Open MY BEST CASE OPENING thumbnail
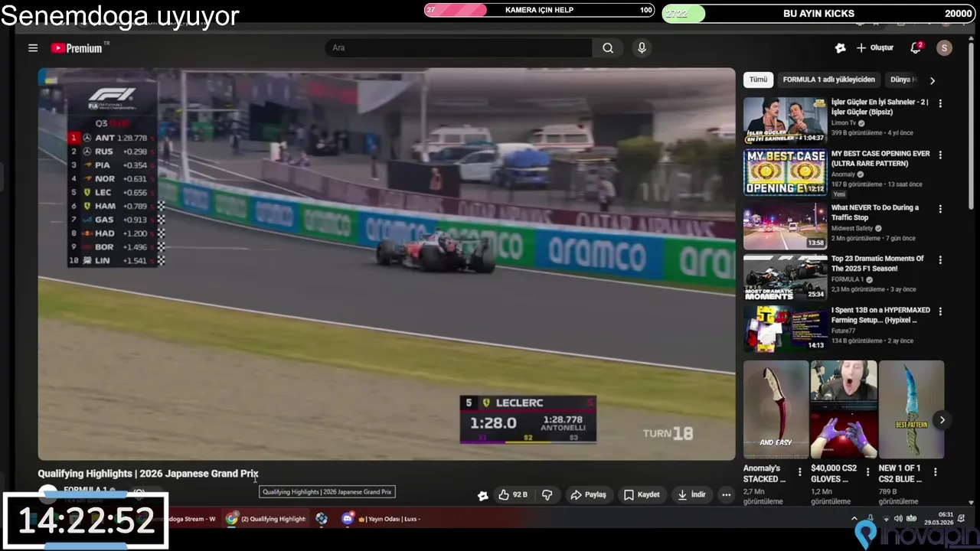Screen dimensions: 980x551 (785, 172)
